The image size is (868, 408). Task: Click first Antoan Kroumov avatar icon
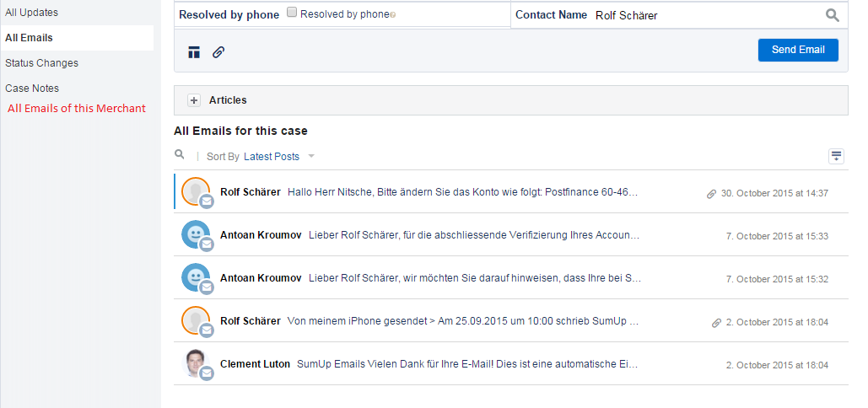pos(195,234)
